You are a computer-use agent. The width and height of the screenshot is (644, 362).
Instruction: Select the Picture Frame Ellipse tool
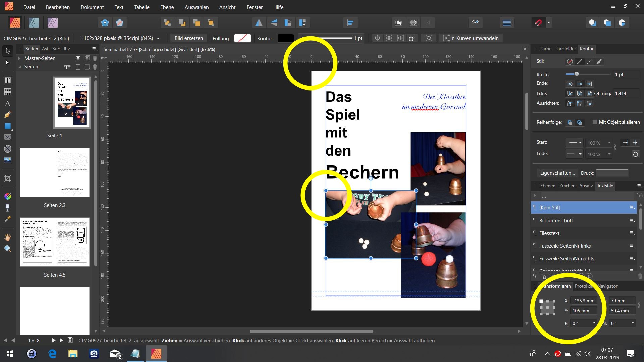(x=8, y=149)
